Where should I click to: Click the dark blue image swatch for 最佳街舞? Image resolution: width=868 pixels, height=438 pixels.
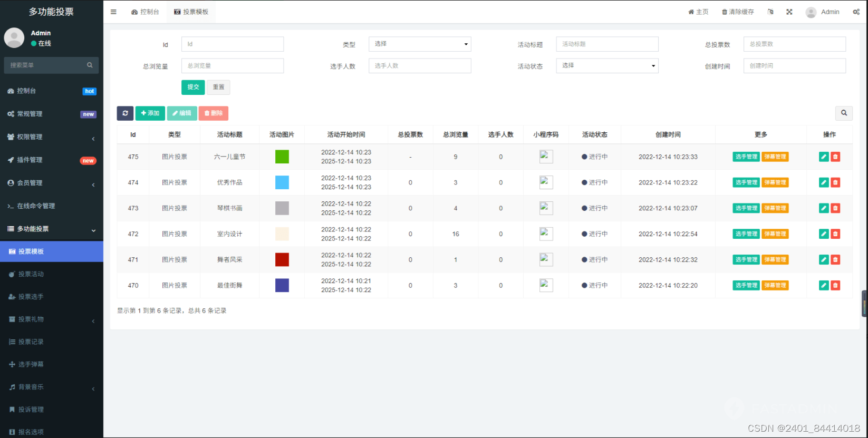pos(282,285)
